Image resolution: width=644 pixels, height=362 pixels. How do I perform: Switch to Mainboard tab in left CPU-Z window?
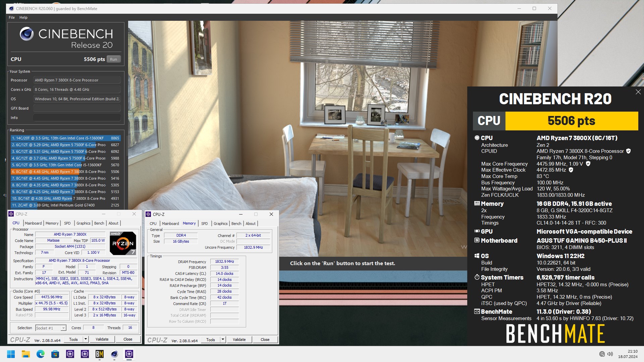(x=33, y=223)
